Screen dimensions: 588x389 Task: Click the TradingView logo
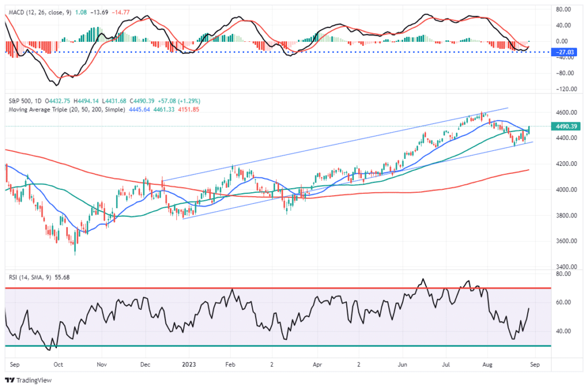[x=28, y=380]
